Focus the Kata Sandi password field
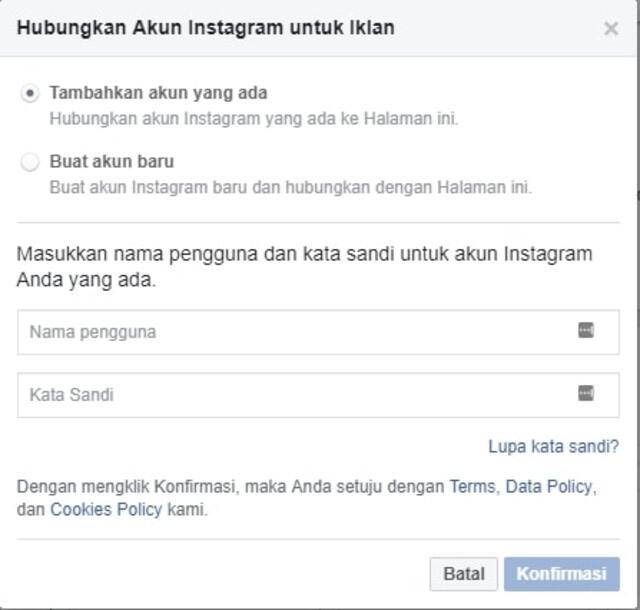This screenshot has width=640, height=610. point(290,395)
